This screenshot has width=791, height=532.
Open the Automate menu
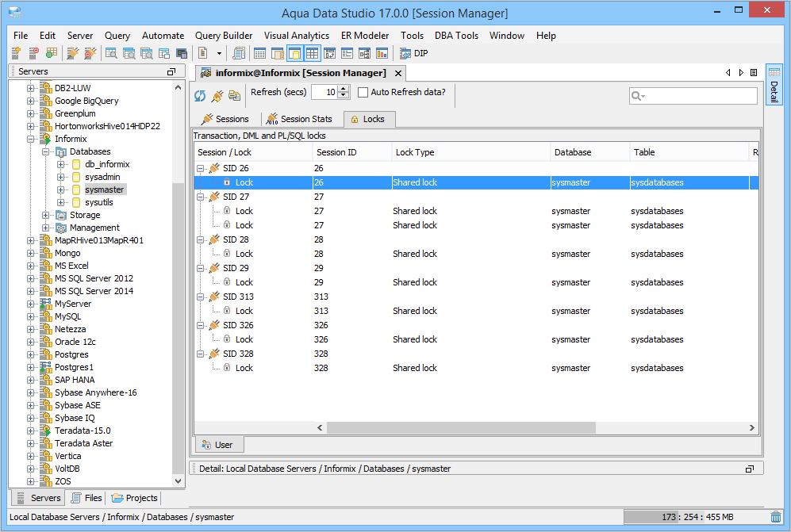pos(163,36)
